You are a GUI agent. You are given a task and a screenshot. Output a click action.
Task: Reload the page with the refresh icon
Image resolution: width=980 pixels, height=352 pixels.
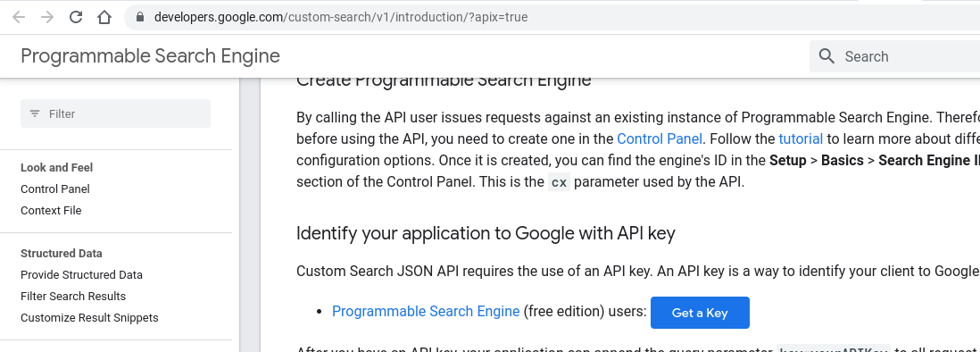click(76, 17)
